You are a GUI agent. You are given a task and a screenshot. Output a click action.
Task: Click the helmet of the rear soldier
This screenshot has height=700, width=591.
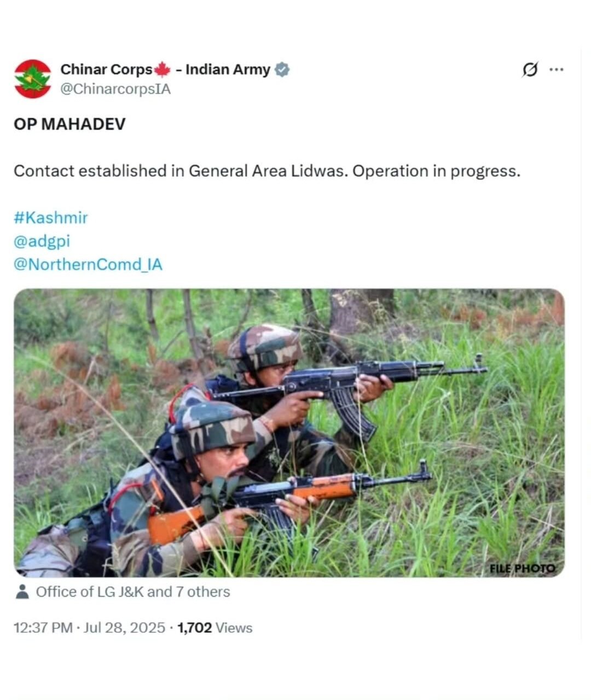point(264,346)
